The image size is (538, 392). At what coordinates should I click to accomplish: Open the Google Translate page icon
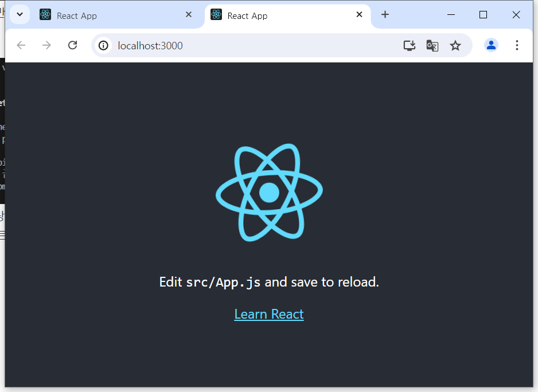[432, 46]
